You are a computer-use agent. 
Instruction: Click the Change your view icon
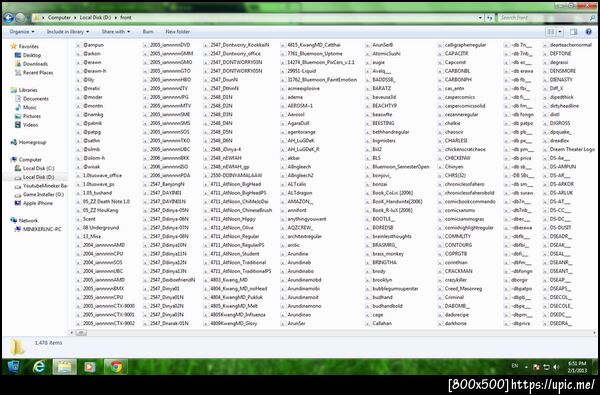click(551, 32)
